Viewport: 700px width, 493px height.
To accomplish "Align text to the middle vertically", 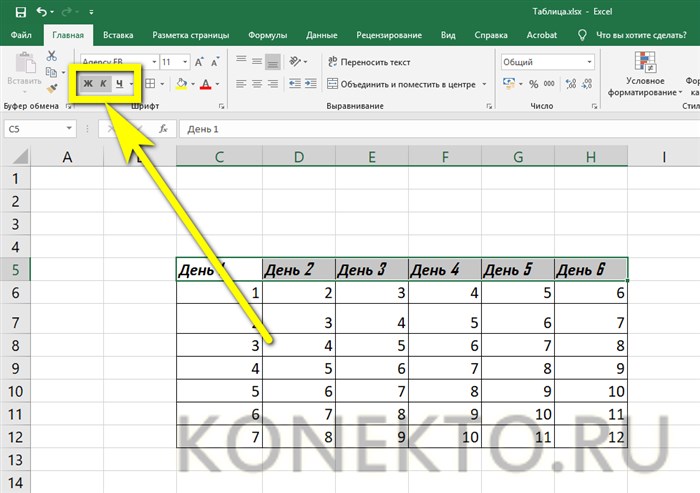I will tap(257, 61).
